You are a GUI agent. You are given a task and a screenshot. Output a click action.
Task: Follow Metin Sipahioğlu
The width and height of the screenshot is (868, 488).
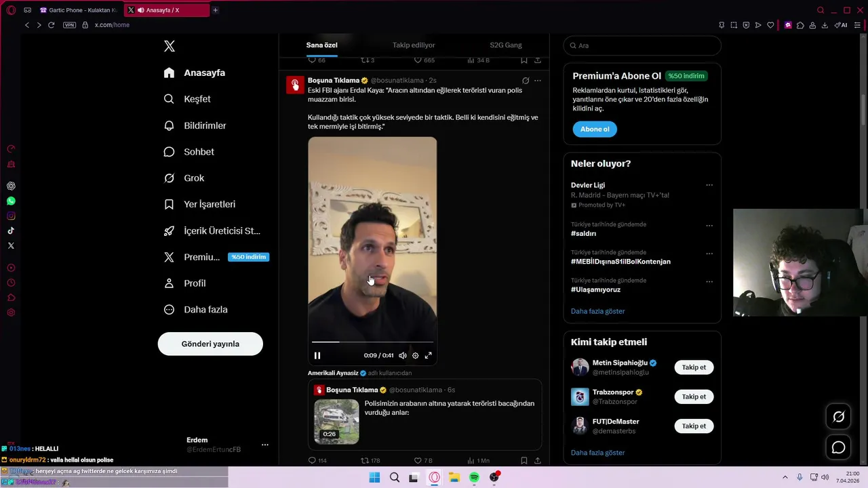tap(694, 367)
